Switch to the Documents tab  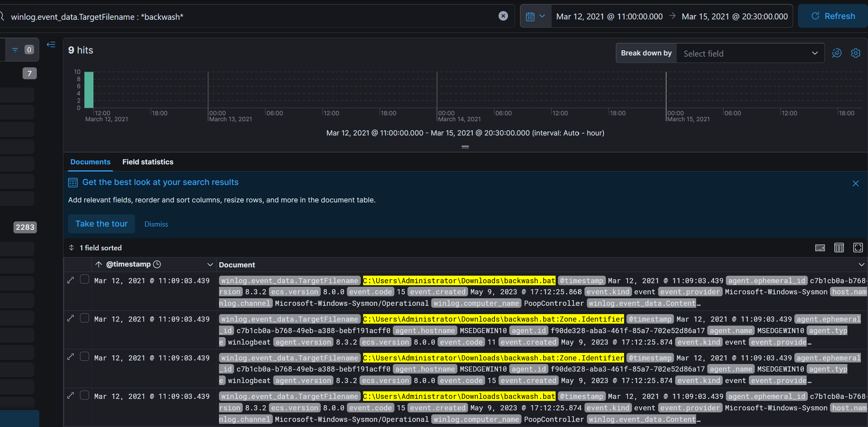pyautogui.click(x=90, y=162)
